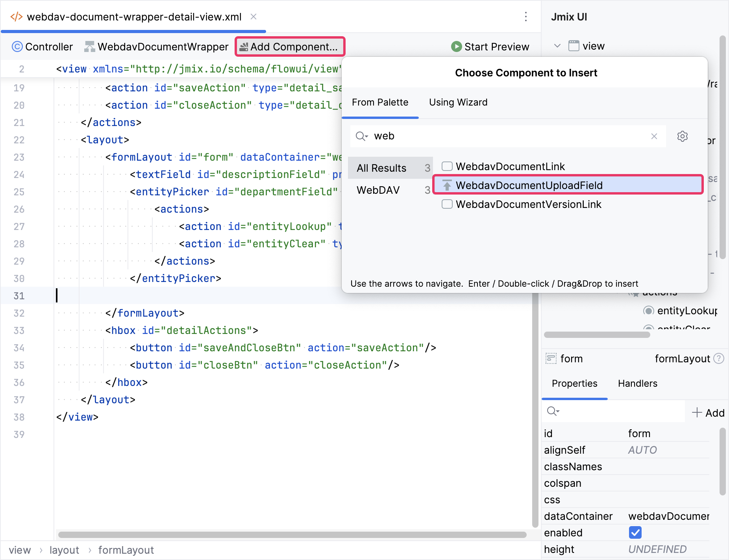This screenshot has width=729, height=560.
Task: Open palette settings gear icon
Action: pos(682,136)
